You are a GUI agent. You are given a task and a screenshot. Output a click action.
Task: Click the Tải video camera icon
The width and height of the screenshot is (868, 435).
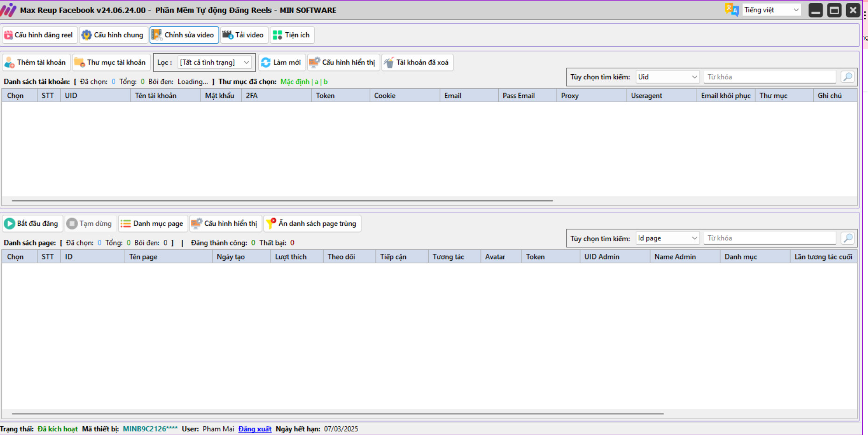(228, 35)
